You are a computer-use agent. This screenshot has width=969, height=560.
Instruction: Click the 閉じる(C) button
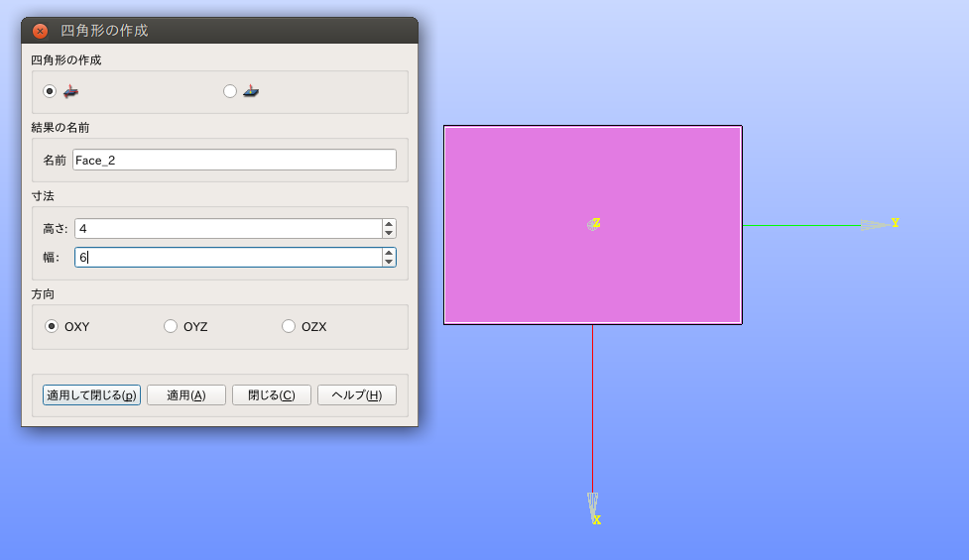pos(272,395)
